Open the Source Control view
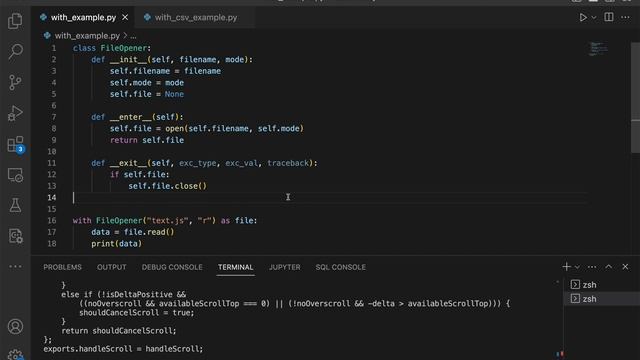The image size is (640, 360). click(x=15, y=82)
